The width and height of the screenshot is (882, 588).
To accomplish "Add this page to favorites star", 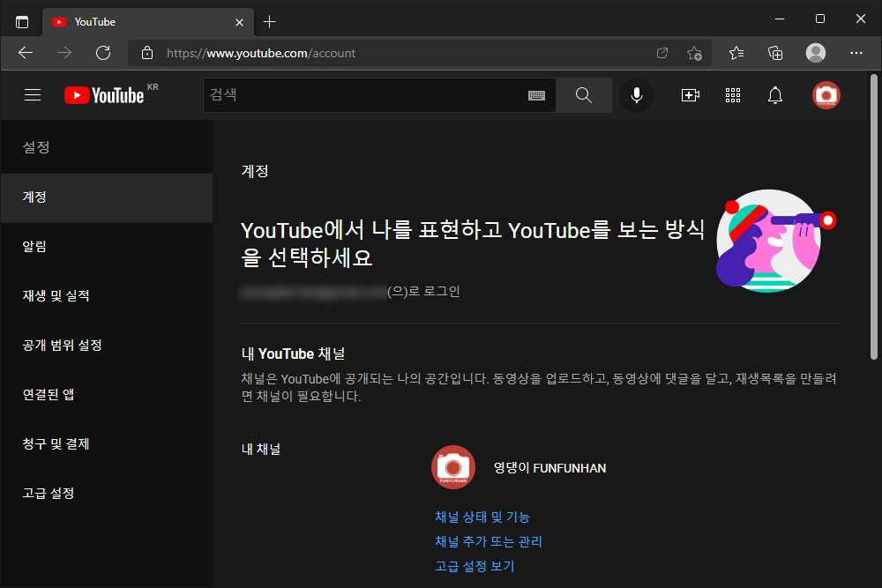I will pos(695,53).
